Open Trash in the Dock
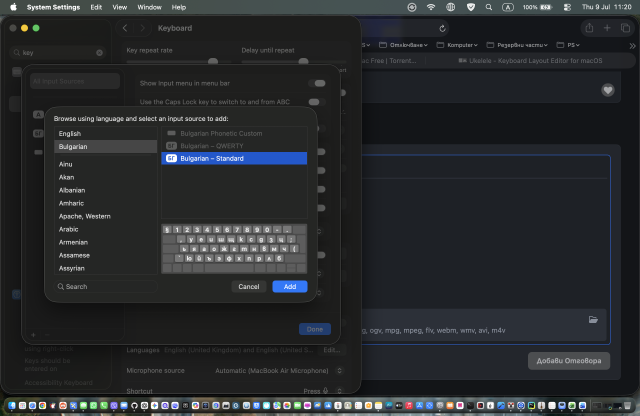Image resolution: width=640 pixels, height=416 pixels. point(627,405)
